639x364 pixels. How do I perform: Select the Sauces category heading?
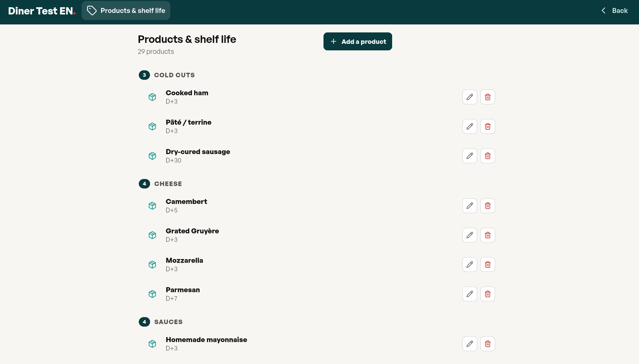click(x=169, y=322)
